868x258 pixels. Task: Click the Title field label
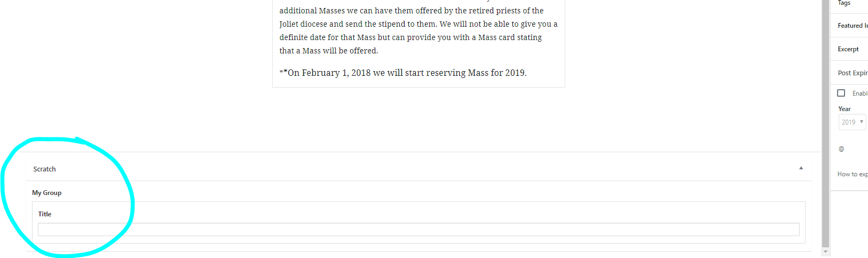45,214
